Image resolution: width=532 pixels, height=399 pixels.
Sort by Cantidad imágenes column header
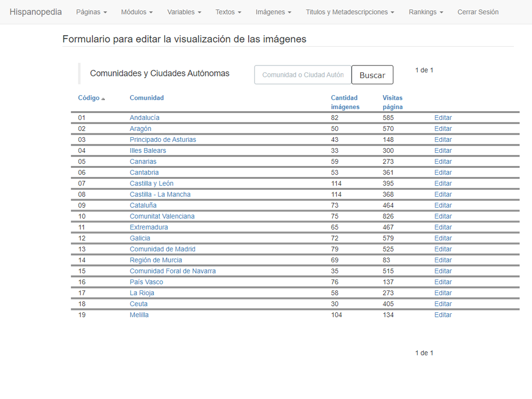(345, 102)
